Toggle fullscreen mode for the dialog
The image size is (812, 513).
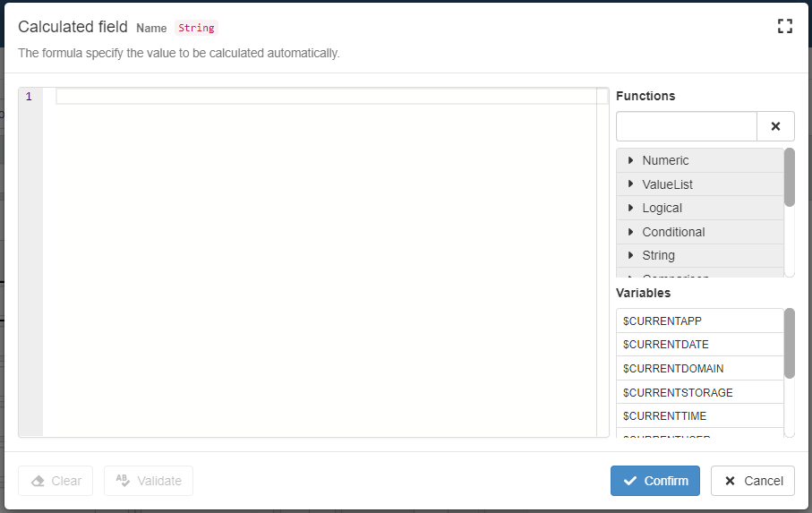point(785,26)
